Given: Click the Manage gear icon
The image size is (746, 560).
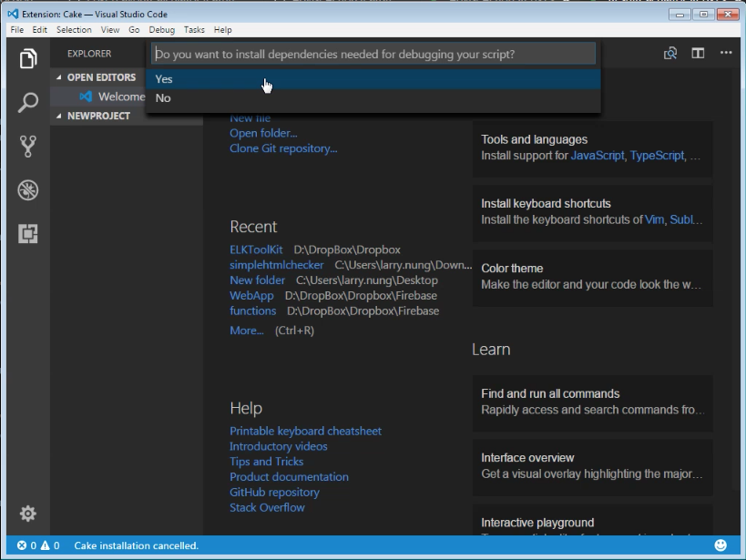Looking at the screenshot, I should coord(28,514).
